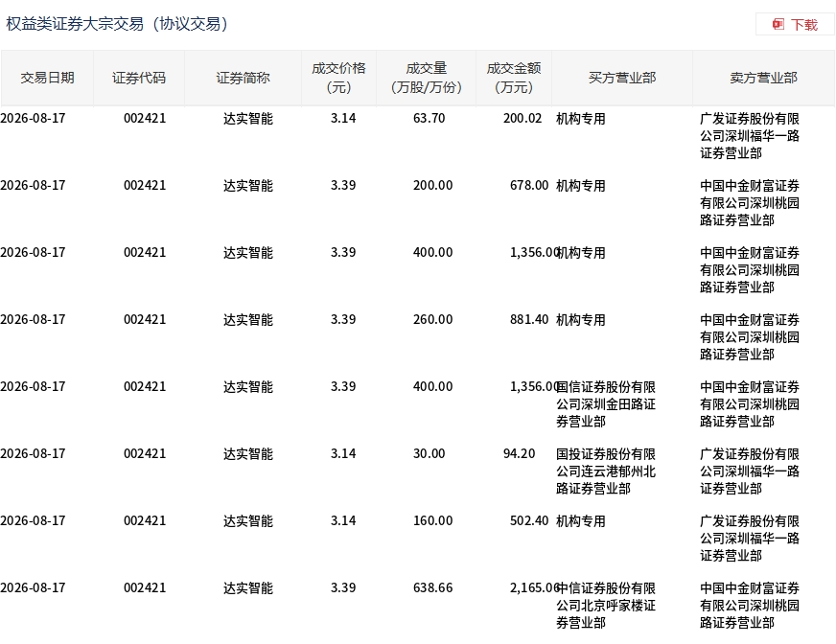Click the 卖方营业部 column header
836x644 pixels.
click(763, 79)
